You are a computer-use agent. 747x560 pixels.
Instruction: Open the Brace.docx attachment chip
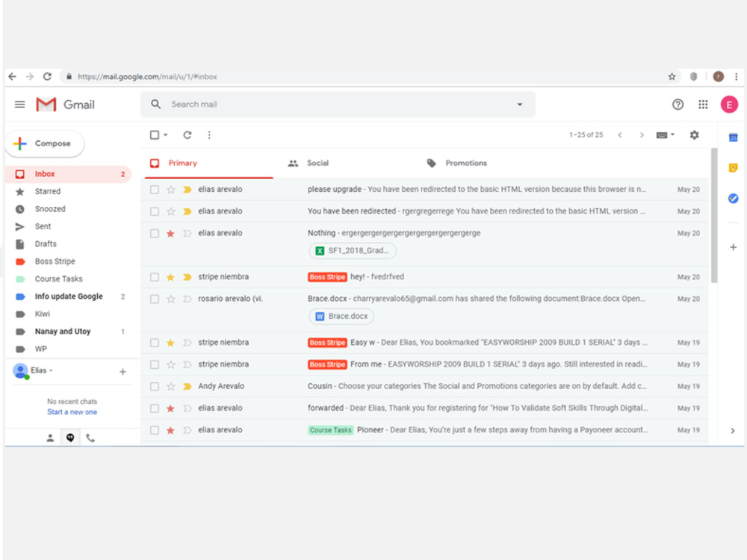[341, 316]
